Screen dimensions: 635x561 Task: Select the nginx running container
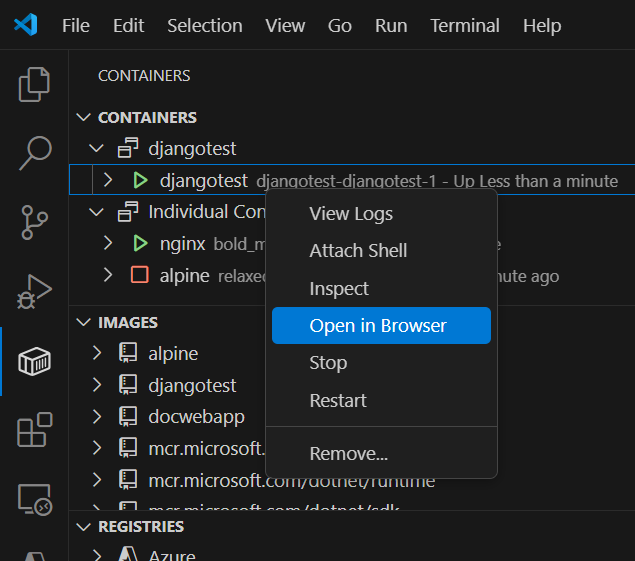[182, 243]
